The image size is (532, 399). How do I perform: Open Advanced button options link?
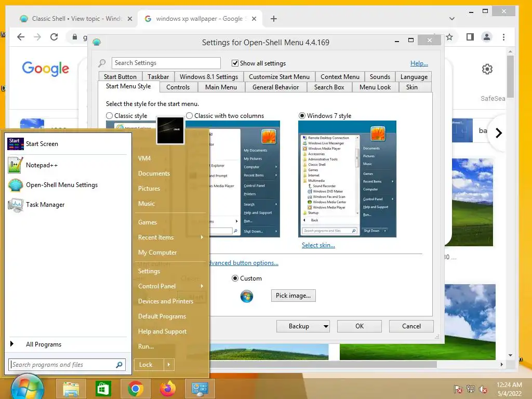pyautogui.click(x=244, y=263)
